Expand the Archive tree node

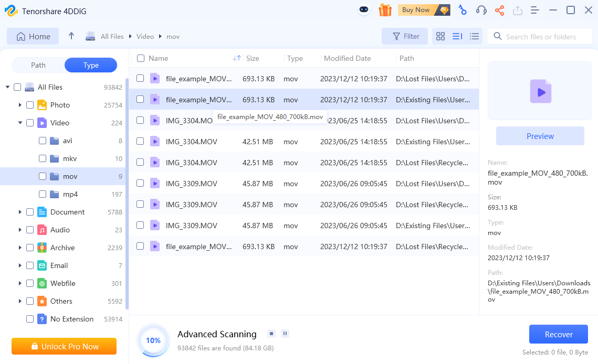[20, 248]
